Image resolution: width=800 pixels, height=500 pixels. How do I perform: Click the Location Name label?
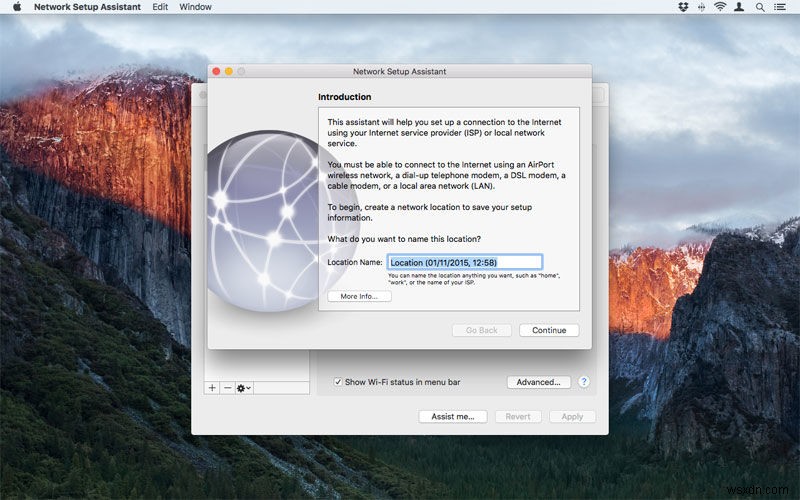[355, 262]
